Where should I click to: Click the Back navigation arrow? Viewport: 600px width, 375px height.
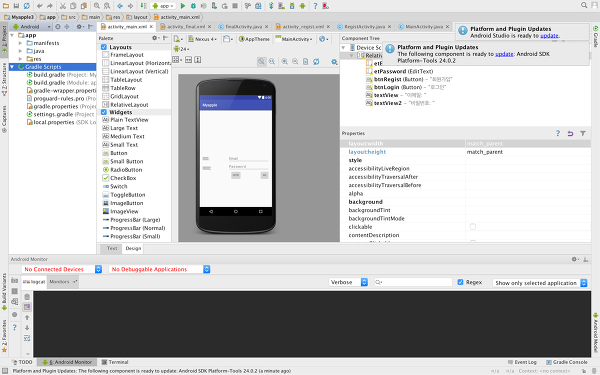tap(120, 6)
